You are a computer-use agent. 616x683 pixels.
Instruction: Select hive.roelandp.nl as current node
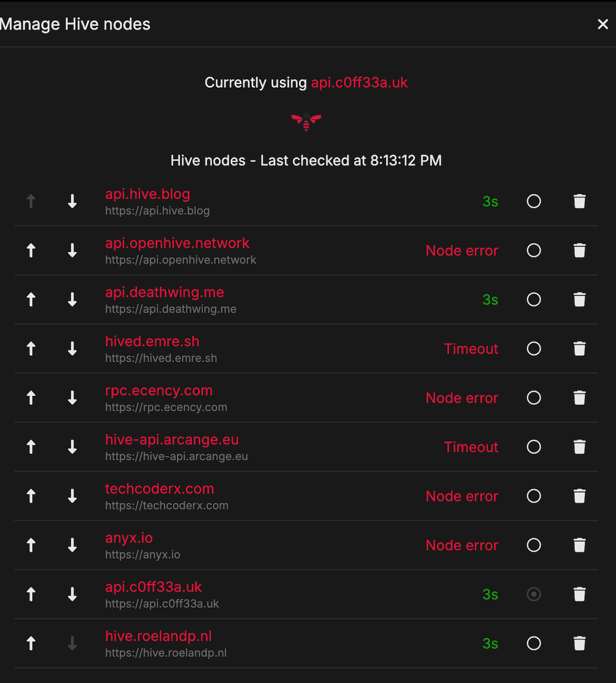(x=534, y=644)
